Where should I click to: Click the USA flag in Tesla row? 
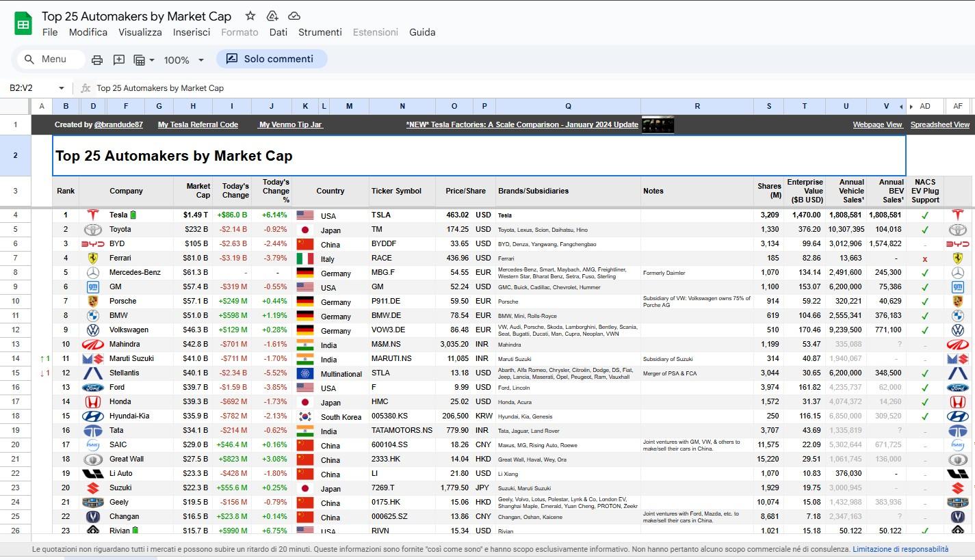click(x=305, y=215)
